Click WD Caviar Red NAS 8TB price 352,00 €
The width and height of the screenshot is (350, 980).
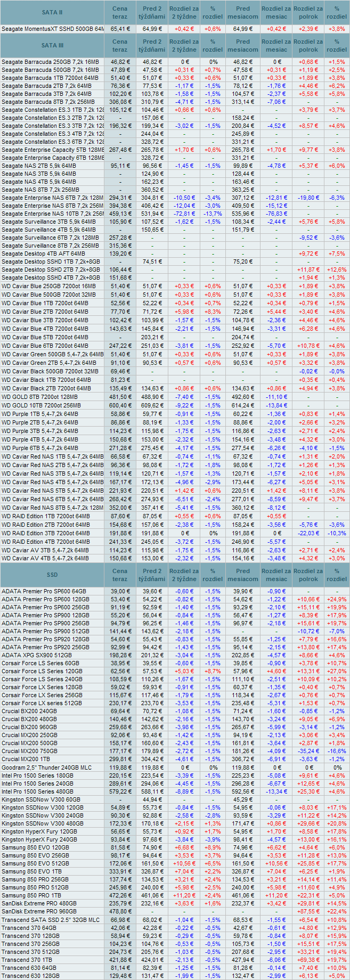(120, 508)
